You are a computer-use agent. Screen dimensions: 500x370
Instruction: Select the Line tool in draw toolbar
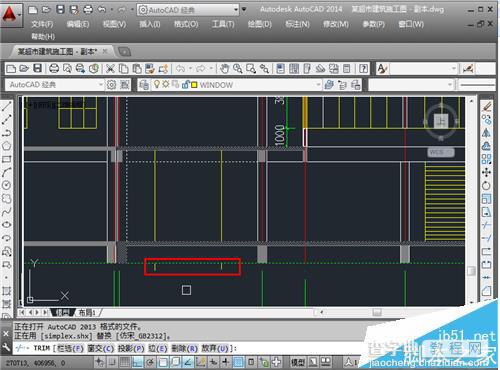click(x=6, y=106)
